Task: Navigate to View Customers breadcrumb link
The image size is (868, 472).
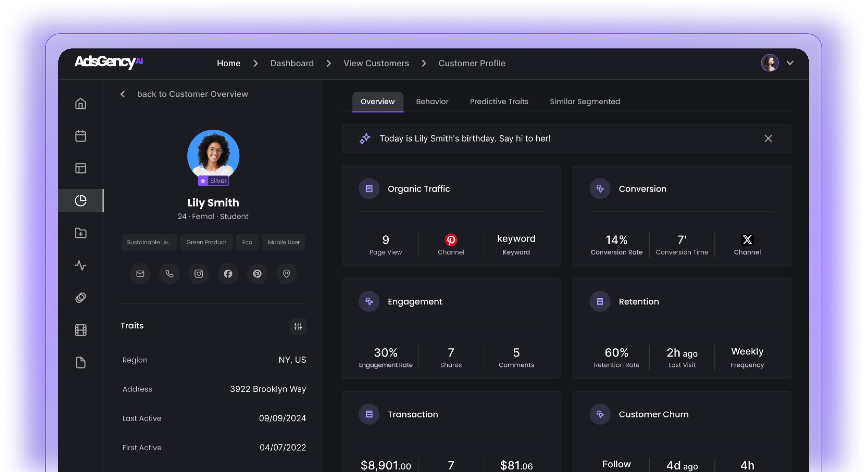Action: pos(376,63)
